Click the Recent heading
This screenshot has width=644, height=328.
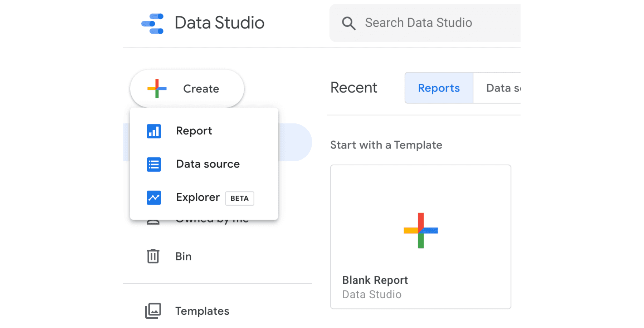(x=354, y=88)
